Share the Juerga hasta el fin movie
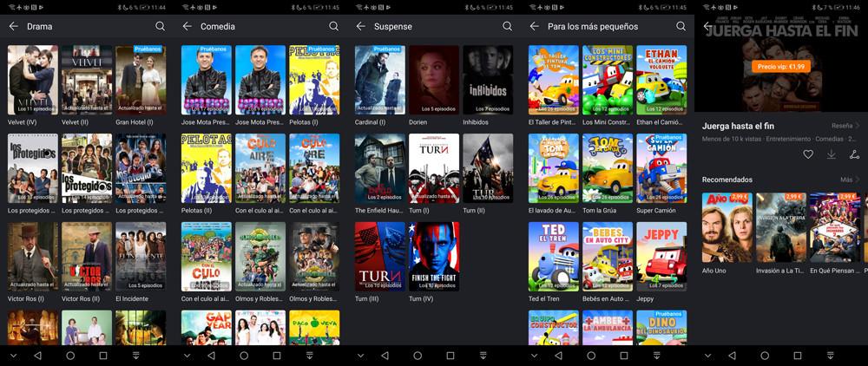Viewport: 868px width, 366px height. [854, 154]
